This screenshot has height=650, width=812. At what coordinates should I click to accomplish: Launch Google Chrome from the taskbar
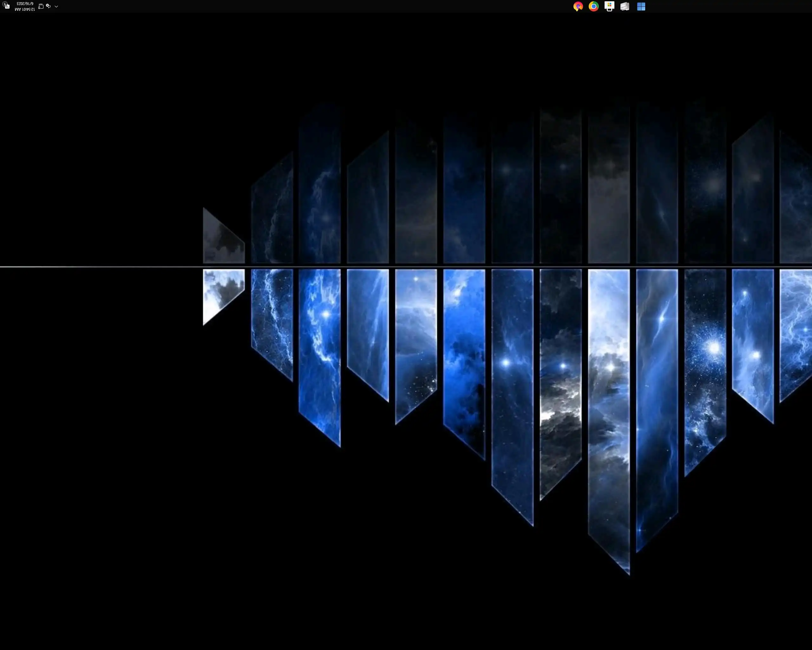click(593, 6)
